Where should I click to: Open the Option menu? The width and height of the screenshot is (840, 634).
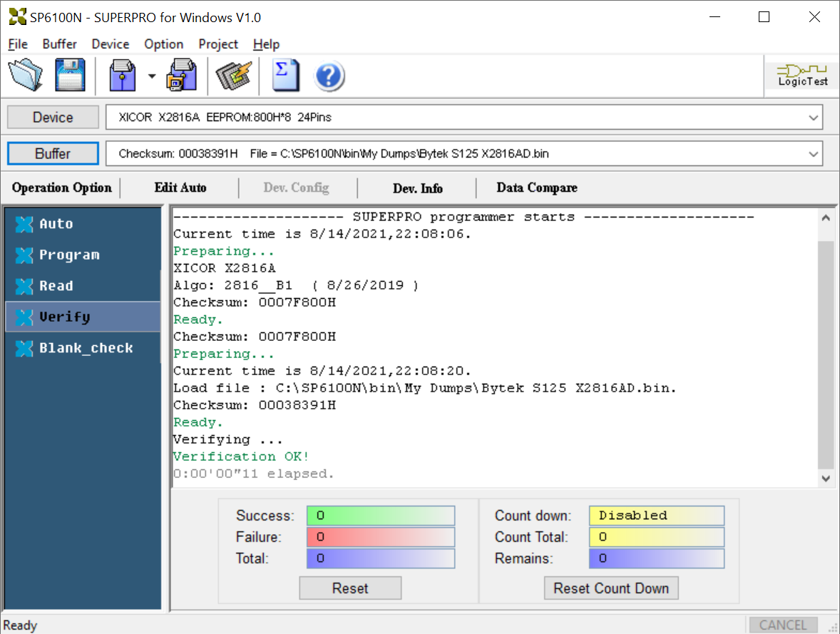tap(163, 44)
